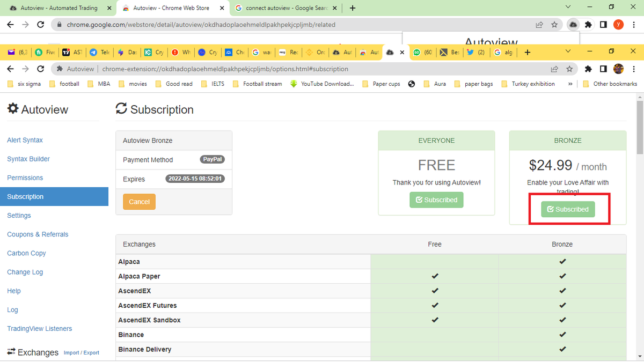Bookmark the Web Store page with the star icon

[554, 25]
